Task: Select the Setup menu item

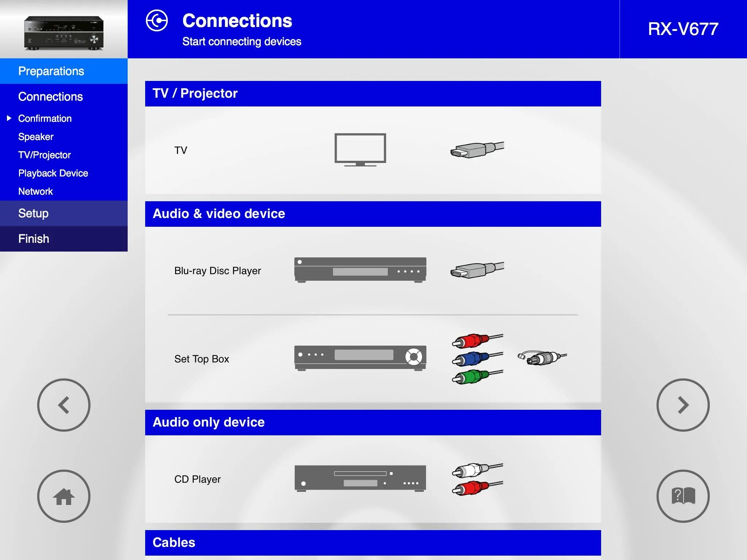Action: click(x=33, y=213)
